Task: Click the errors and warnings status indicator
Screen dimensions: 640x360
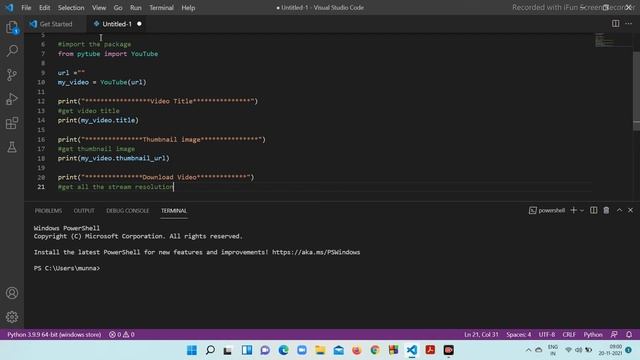Action: [122, 334]
